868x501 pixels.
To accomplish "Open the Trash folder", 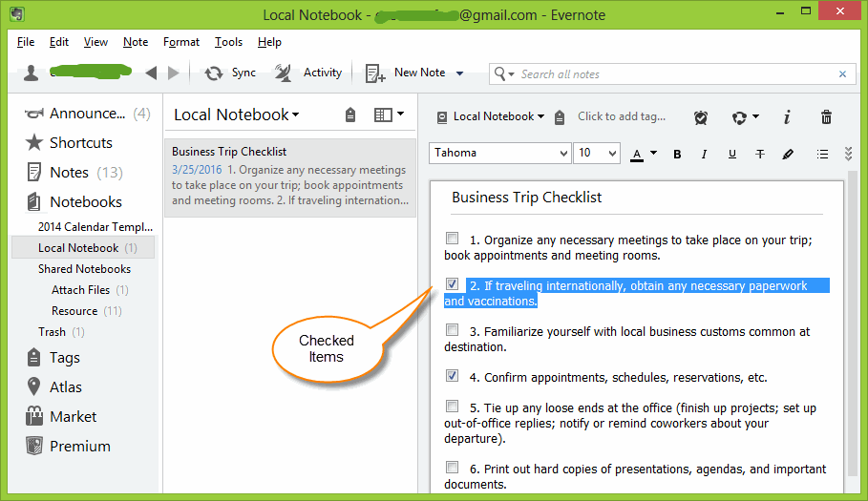I will pos(61,332).
